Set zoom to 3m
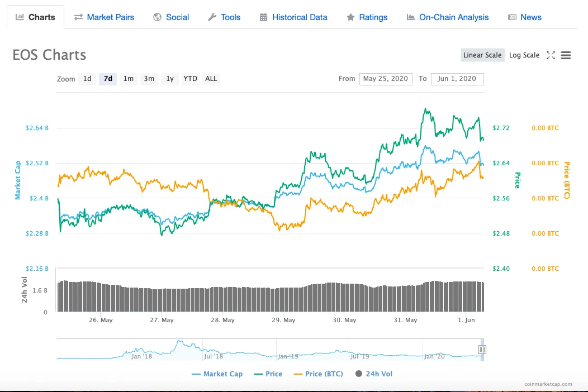This screenshot has width=588, height=392. pyautogui.click(x=149, y=79)
